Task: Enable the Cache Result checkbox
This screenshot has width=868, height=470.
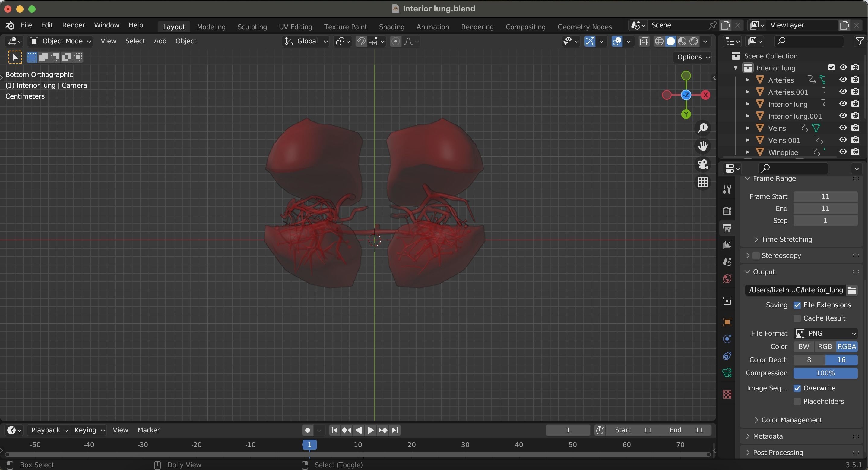Action: click(797, 318)
